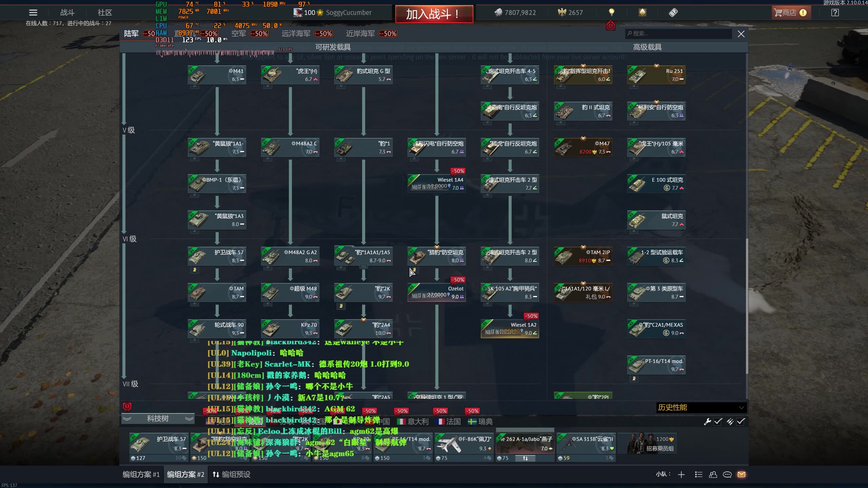The height and width of the screenshot is (488, 868).
Task: Click the E 100 式坦克 vehicle icon
Action: [637, 184]
